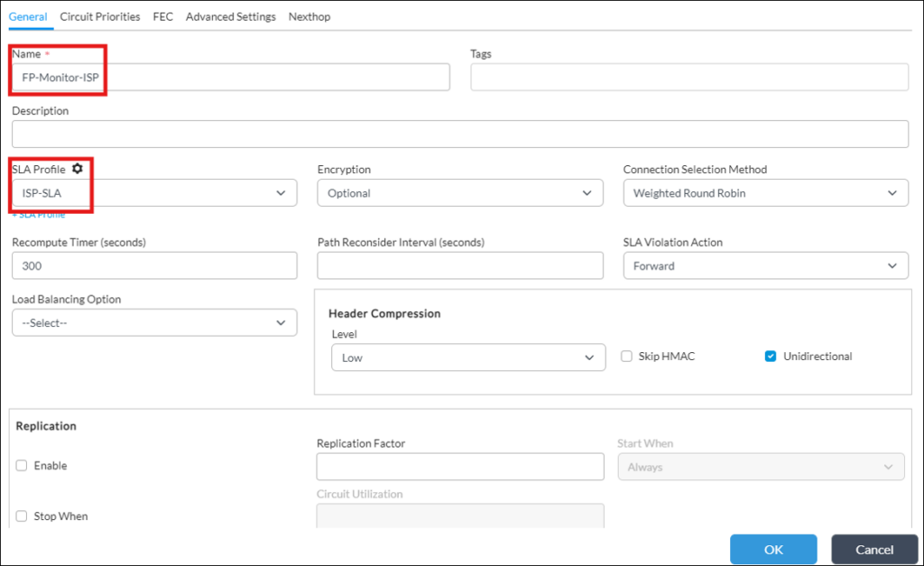924x566 pixels.
Task: Open the Load Balancing Option dropdown
Action: [154, 322]
